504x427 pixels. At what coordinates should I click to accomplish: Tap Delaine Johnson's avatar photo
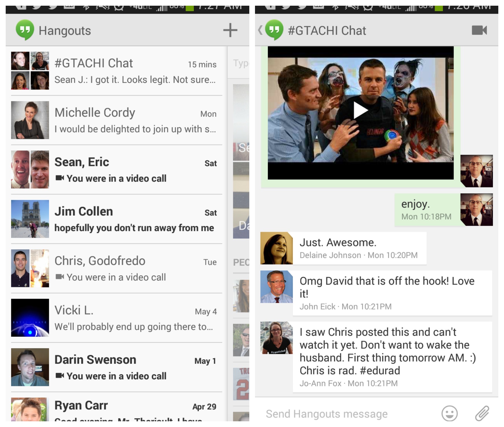point(276,248)
